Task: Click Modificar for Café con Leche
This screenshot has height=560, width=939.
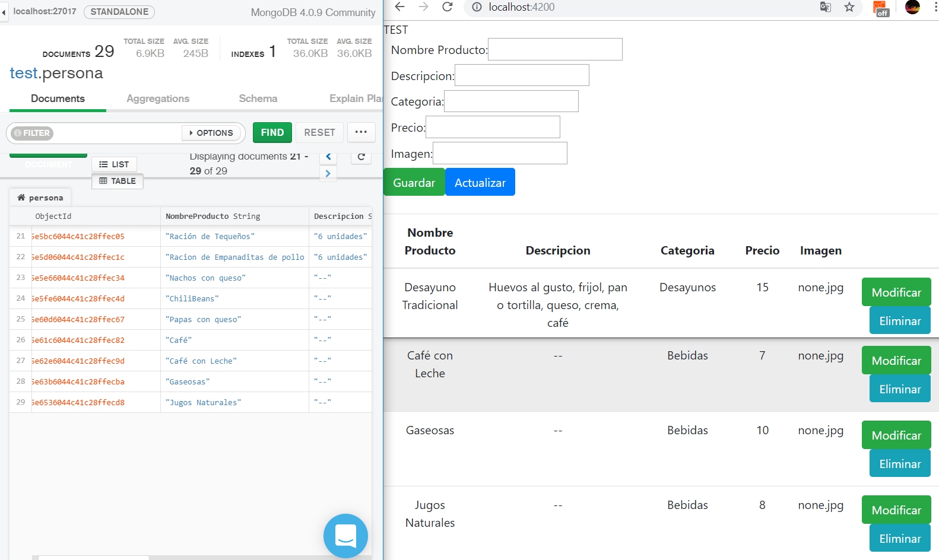Action: pos(896,361)
